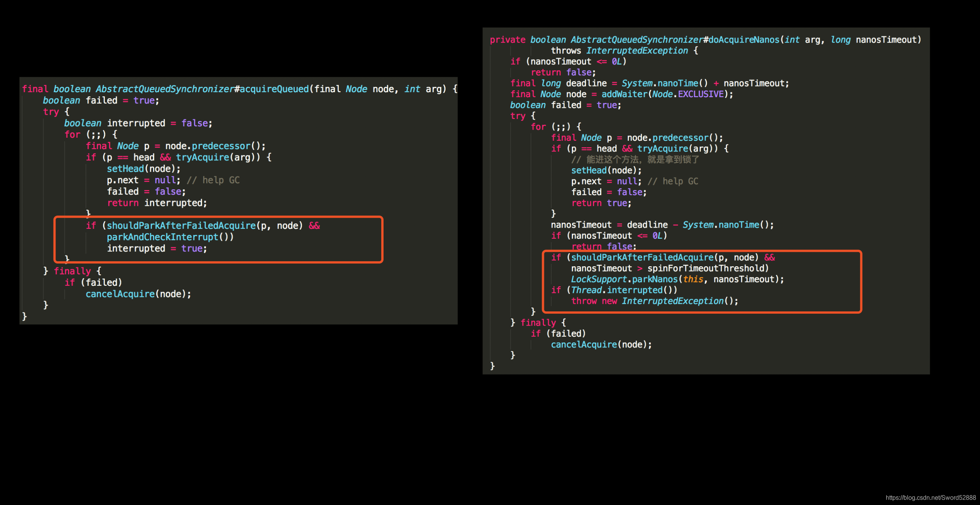Click 'addWaiter(Node.EXCLUSIVE)' call

click(665, 94)
